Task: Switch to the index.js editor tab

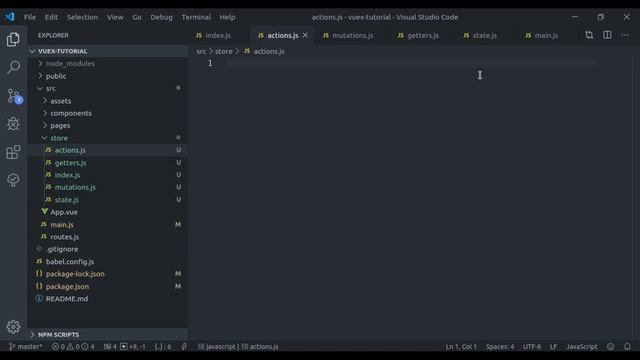Action: (x=218, y=36)
